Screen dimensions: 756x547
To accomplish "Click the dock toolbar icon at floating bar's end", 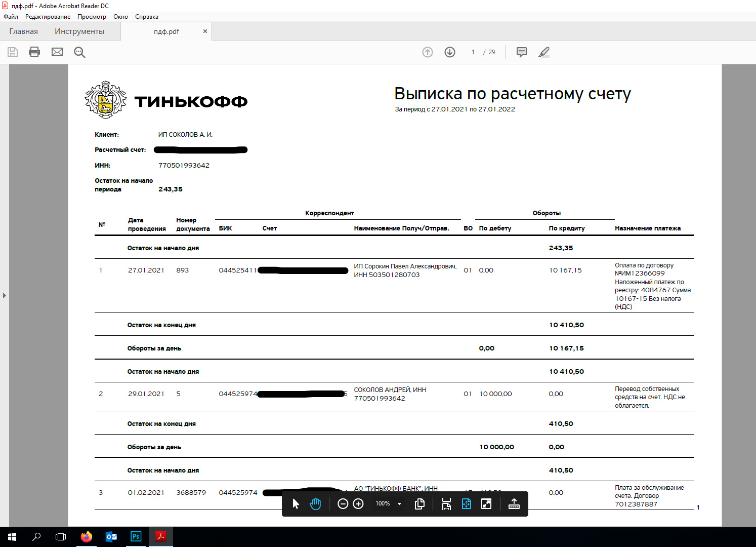I will click(x=514, y=504).
